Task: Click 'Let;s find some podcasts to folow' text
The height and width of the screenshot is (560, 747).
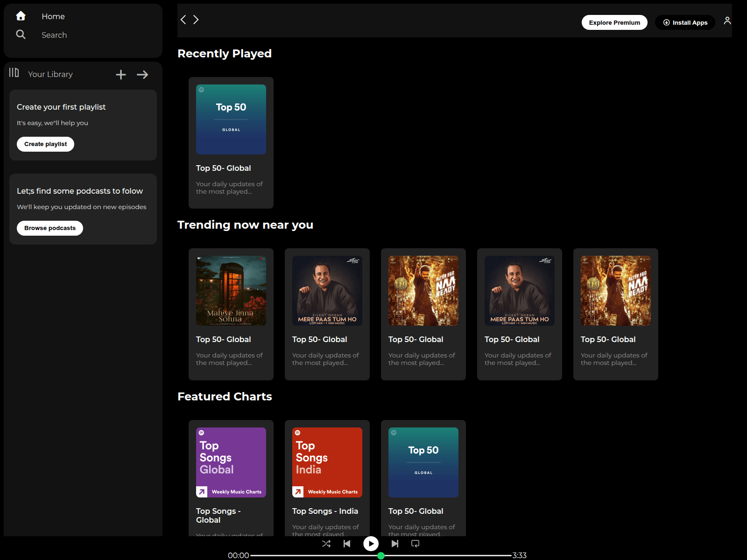Action: pyautogui.click(x=80, y=191)
